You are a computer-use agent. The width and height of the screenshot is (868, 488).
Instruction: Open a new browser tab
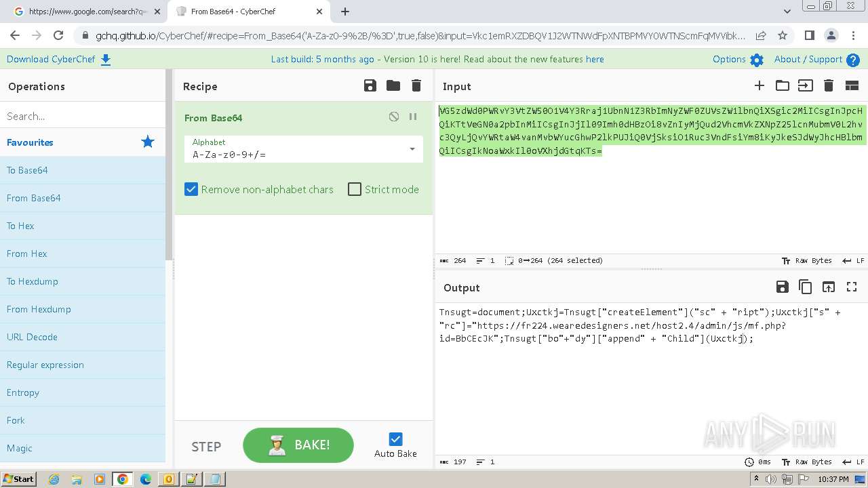click(x=345, y=12)
